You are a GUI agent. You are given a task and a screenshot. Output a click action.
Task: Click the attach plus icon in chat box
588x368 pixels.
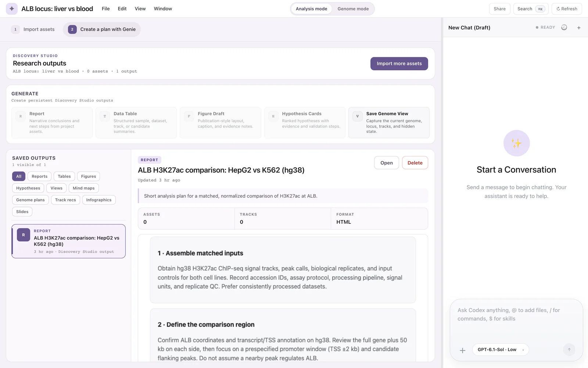point(463,350)
